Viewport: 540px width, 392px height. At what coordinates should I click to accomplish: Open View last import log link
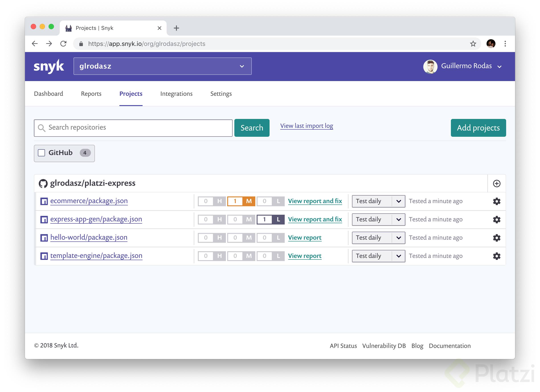(x=307, y=126)
